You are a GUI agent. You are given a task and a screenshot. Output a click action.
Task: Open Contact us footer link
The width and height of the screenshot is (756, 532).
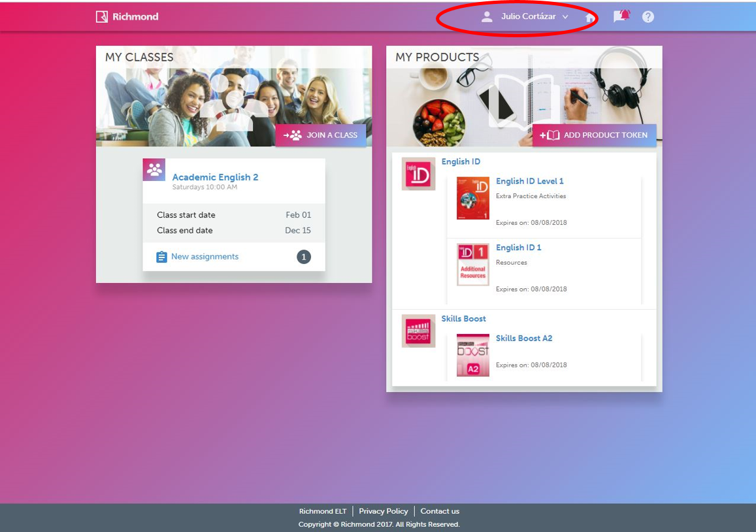pyautogui.click(x=440, y=511)
